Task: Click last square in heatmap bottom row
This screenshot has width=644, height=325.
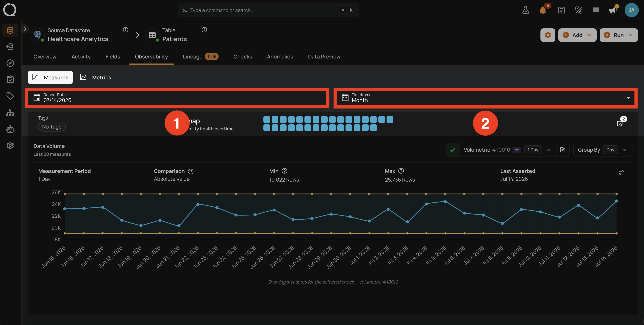Action: click(x=373, y=128)
